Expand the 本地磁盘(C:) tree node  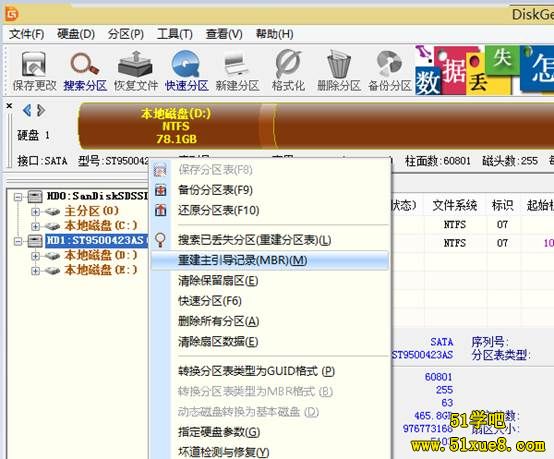[35, 226]
